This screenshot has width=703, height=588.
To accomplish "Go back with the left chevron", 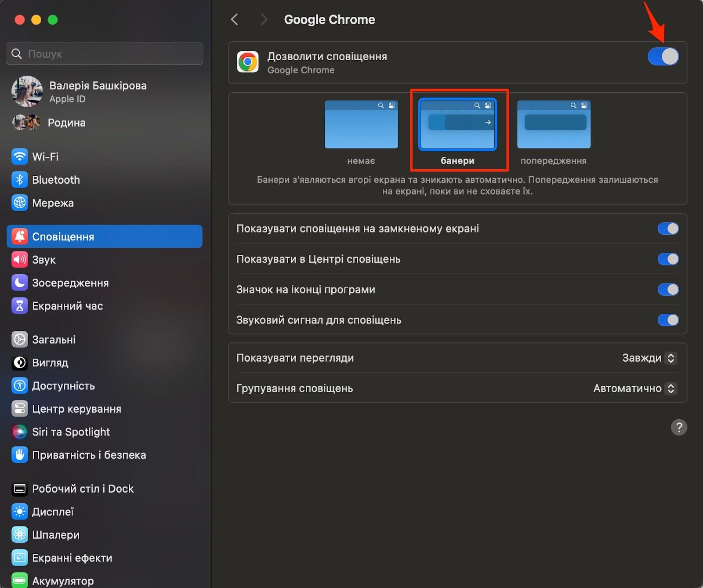I will click(x=235, y=19).
